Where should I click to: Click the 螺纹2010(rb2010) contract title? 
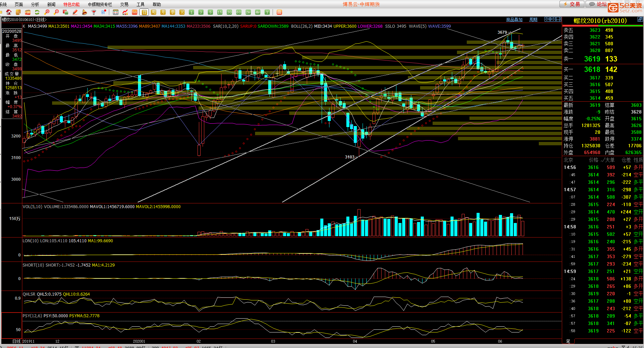tap(600, 21)
